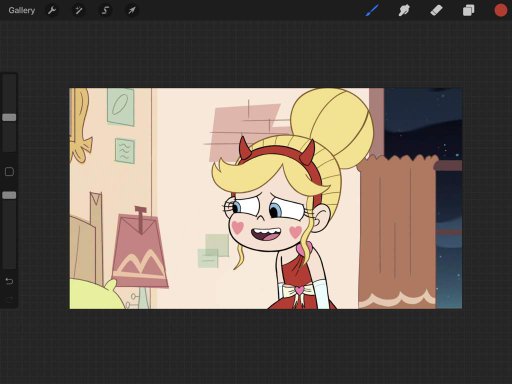Open the red color picker circle
512x384 pixels.
[500, 10]
